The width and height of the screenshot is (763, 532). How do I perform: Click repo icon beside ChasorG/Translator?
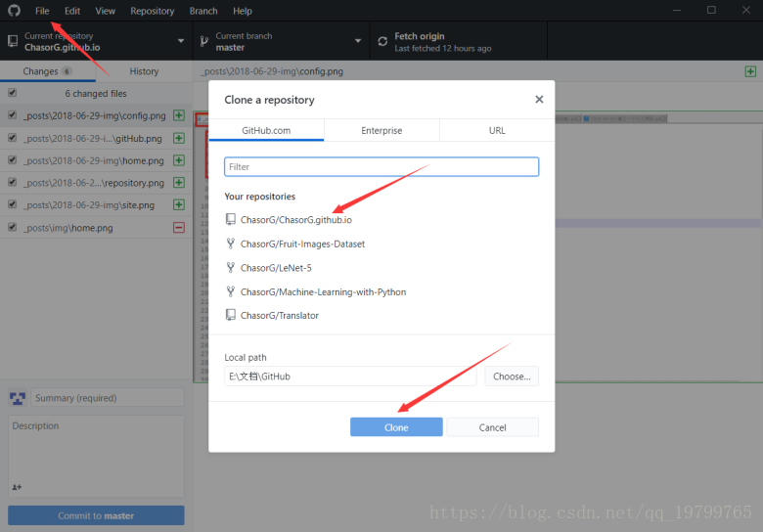pyautogui.click(x=231, y=315)
